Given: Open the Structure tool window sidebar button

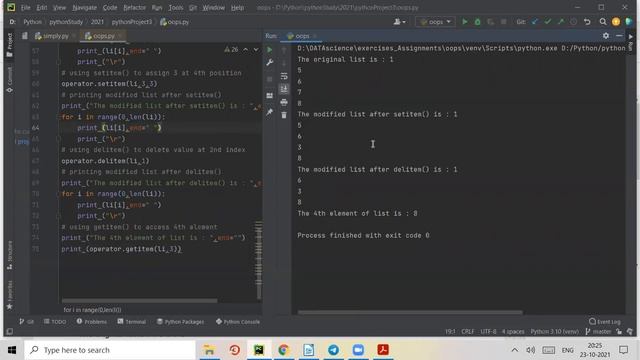Looking at the screenshot, I should point(10,255).
